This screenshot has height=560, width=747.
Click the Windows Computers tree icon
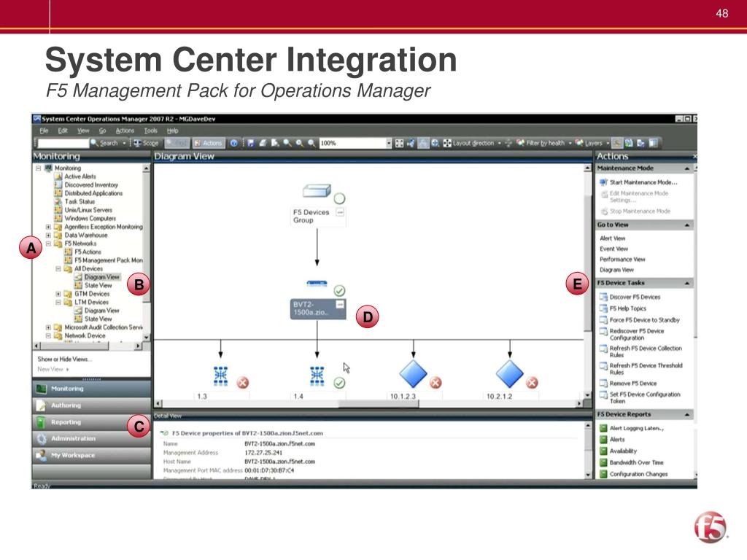pyautogui.click(x=58, y=218)
